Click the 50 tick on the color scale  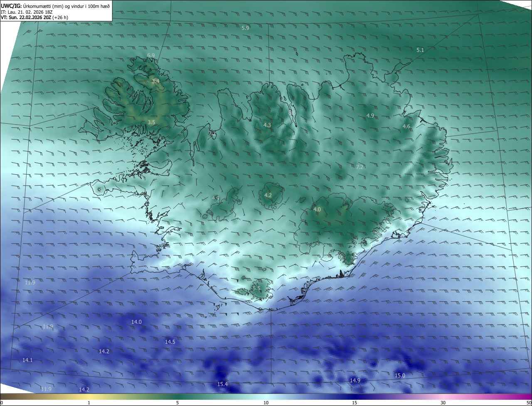click(529, 403)
